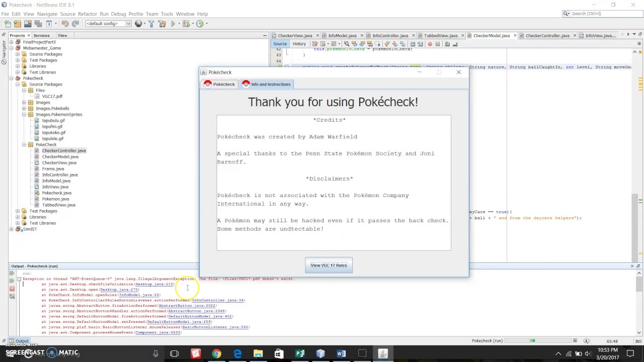Image resolution: width=644 pixels, height=362 pixels.
Task: Select the Info and Instructions tab
Action: pyautogui.click(x=267, y=84)
